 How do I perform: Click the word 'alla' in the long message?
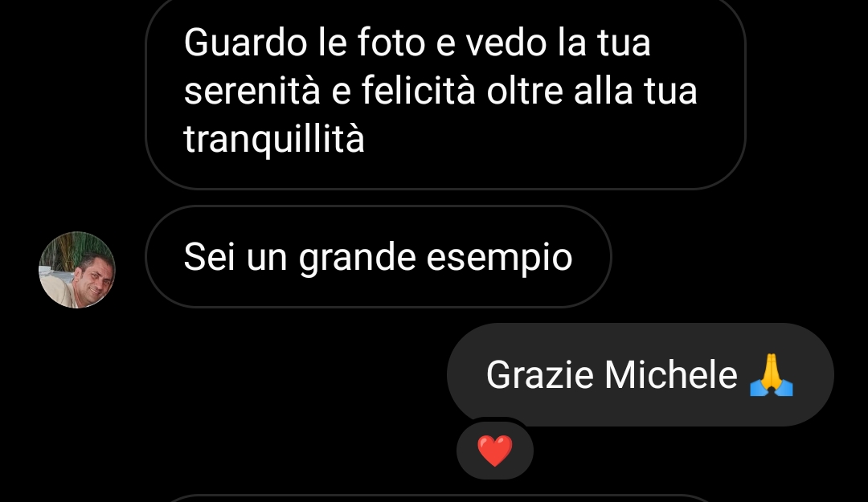coord(603,91)
